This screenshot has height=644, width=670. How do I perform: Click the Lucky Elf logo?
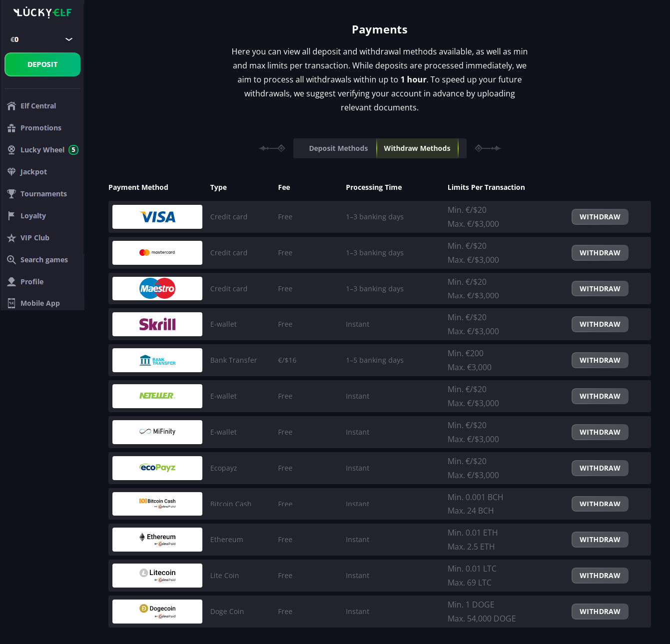point(42,12)
